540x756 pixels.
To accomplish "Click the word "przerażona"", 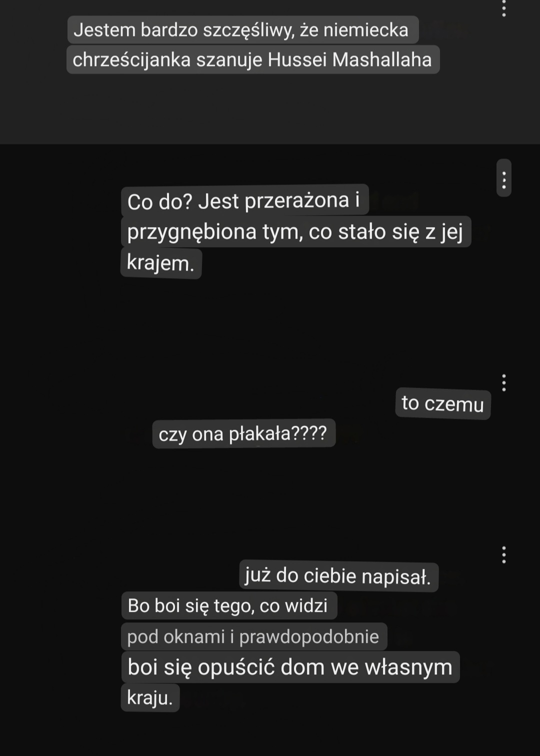I will tap(297, 201).
